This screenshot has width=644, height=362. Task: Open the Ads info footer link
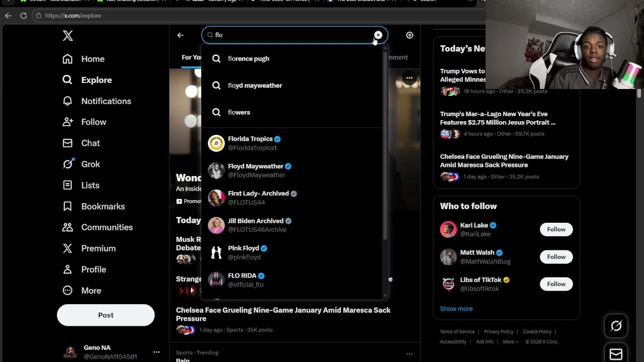click(x=485, y=342)
